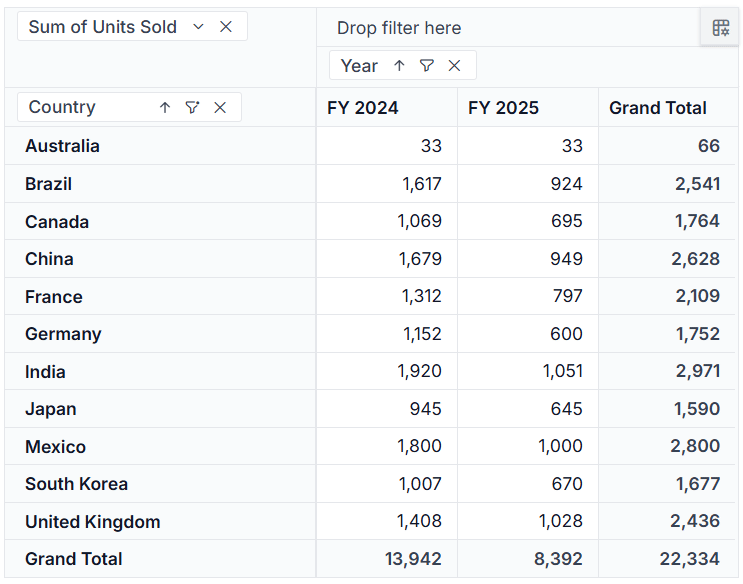Click the Country field chip label
Image resolution: width=743 pixels, height=584 pixels.
62,107
